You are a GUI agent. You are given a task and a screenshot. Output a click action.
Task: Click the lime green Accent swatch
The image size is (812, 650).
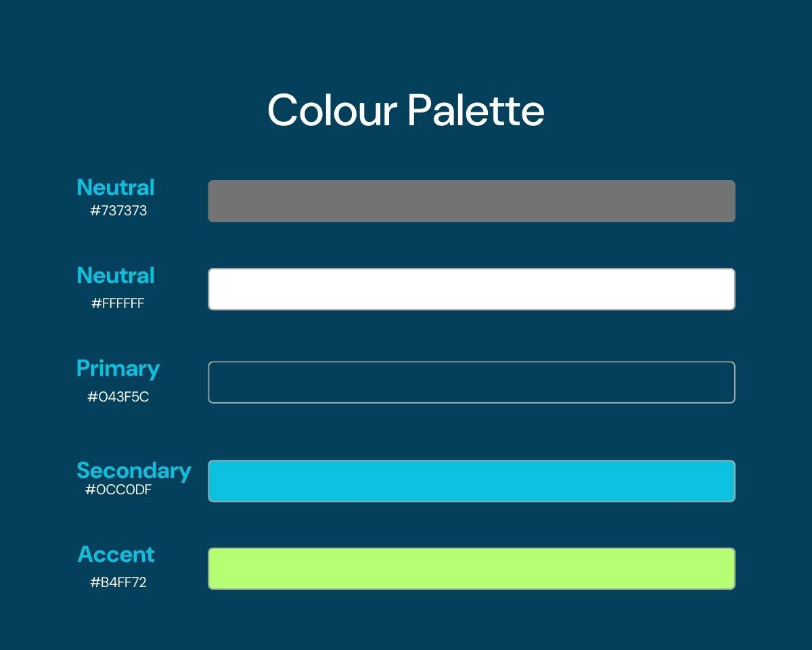pos(471,569)
